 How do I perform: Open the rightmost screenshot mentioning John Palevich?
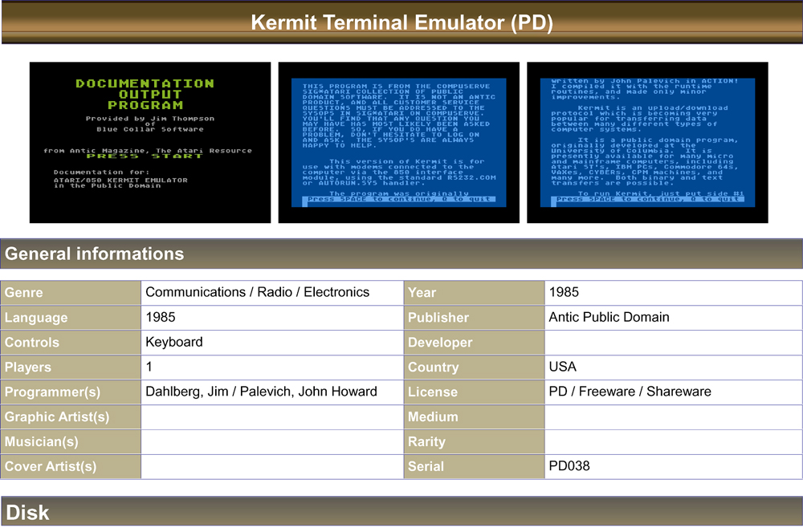tap(647, 142)
